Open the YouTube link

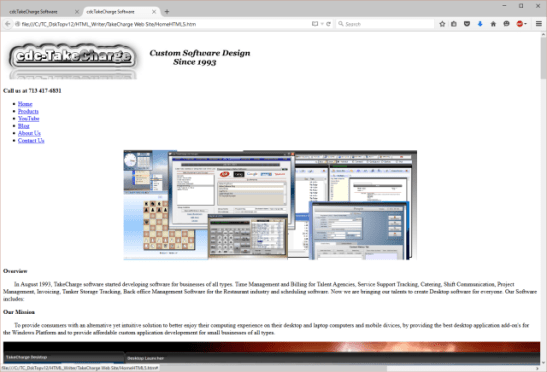29,119
